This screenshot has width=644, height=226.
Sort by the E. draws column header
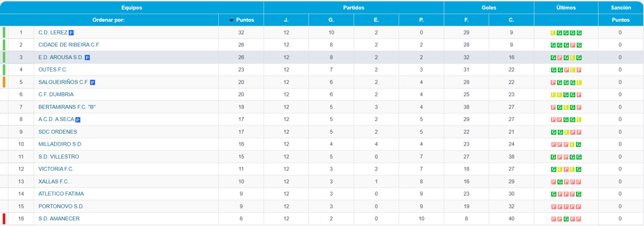click(x=376, y=19)
